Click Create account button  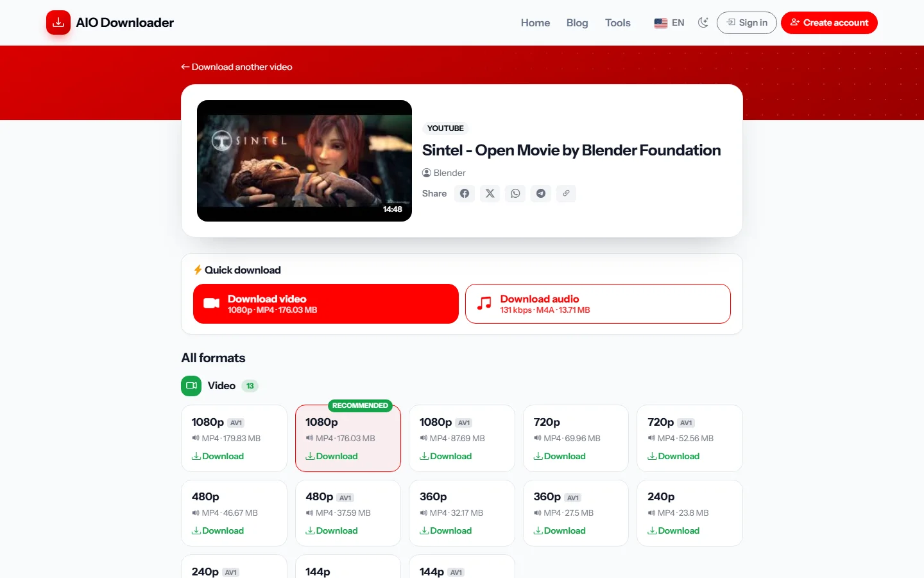(x=829, y=22)
